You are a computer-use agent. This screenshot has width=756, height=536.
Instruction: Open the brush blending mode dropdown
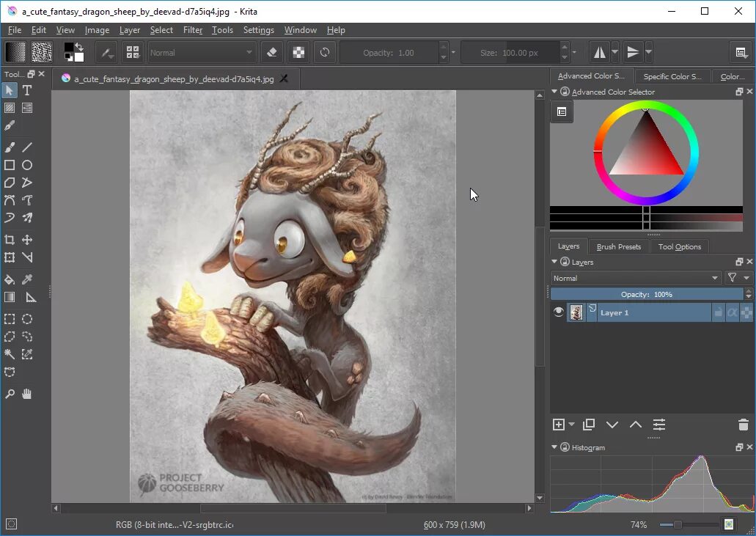pyautogui.click(x=201, y=53)
